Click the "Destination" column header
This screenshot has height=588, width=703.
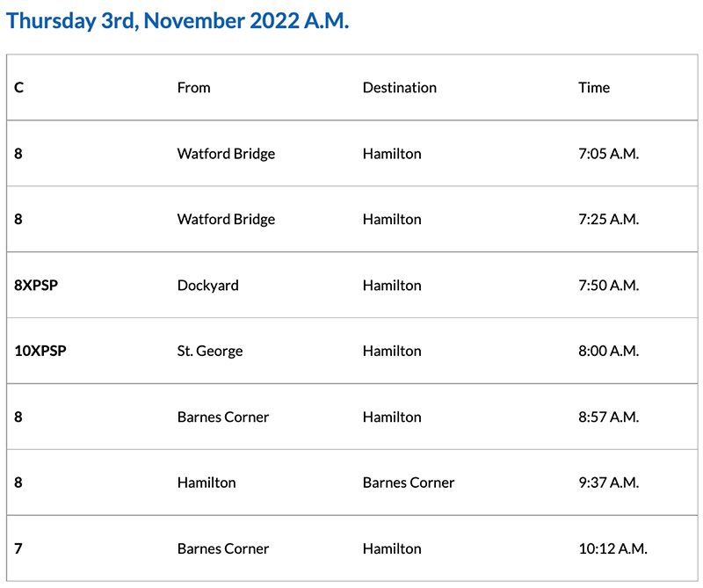[x=399, y=87]
